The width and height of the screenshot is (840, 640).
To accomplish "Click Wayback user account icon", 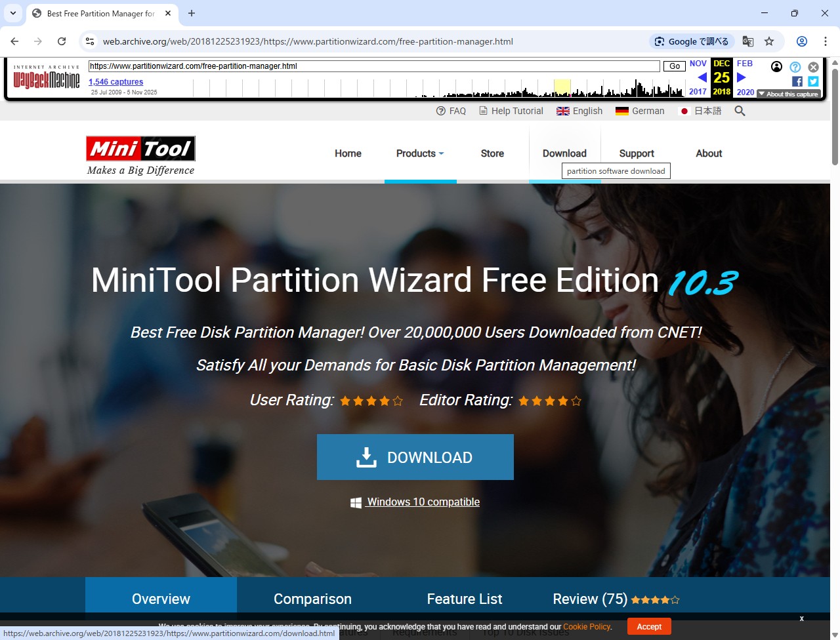I will coord(776,67).
